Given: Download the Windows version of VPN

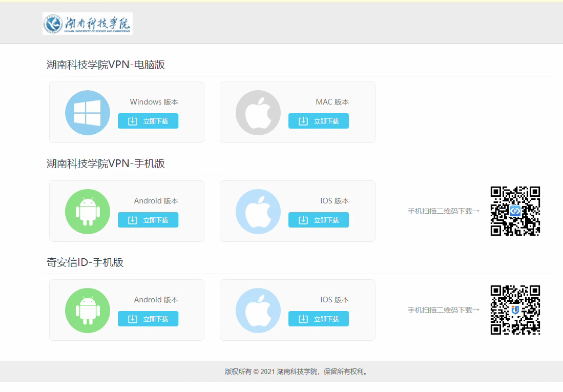Looking at the screenshot, I should click(148, 121).
